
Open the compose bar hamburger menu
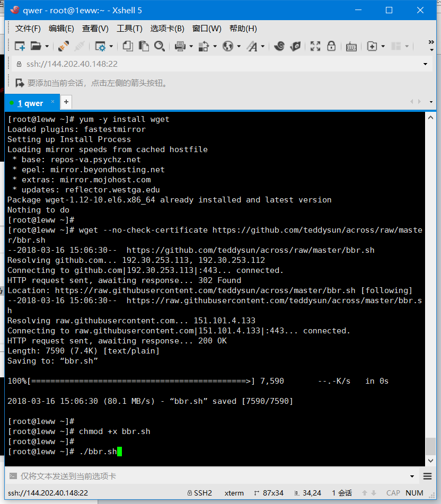(428, 476)
